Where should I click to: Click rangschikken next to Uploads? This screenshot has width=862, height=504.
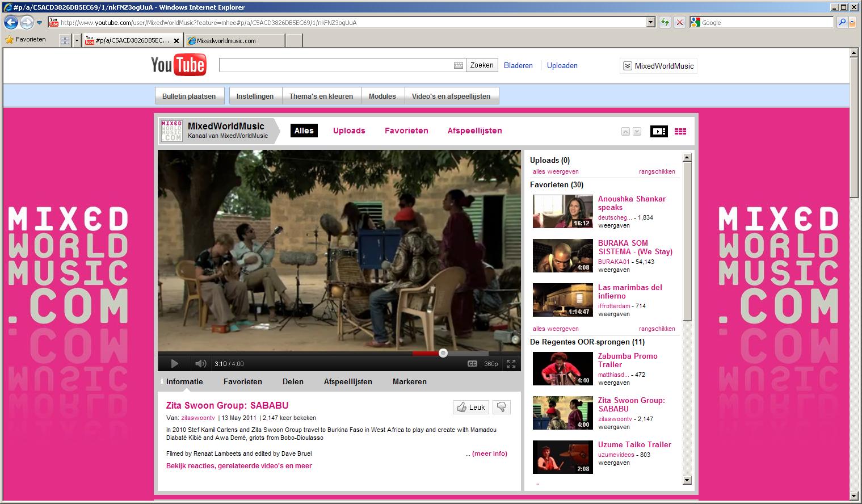[x=657, y=171]
